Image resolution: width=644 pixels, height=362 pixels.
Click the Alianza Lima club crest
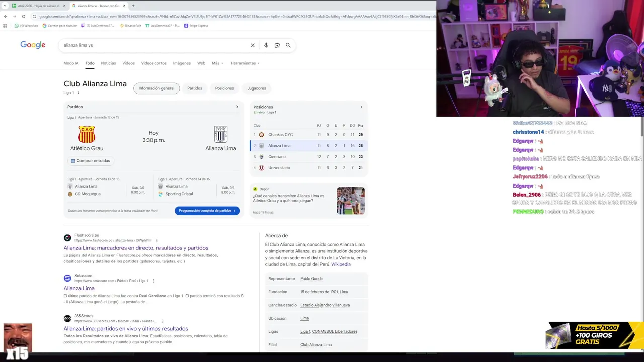221,135
